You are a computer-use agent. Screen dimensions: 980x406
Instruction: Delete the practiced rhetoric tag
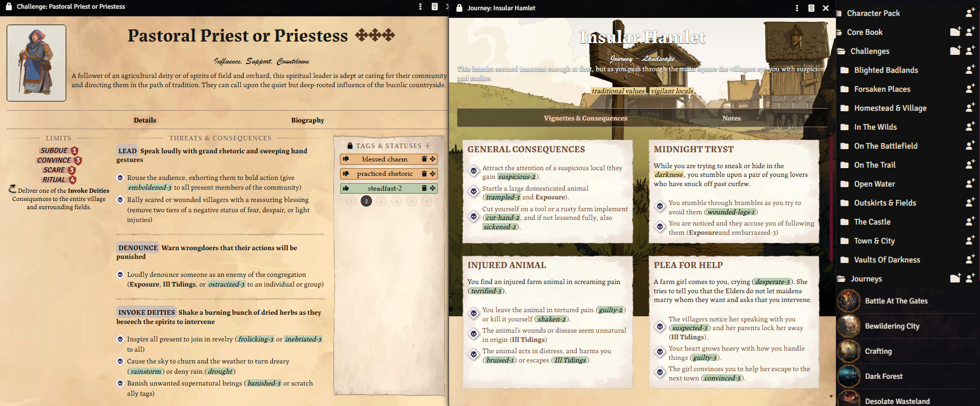pos(424,174)
